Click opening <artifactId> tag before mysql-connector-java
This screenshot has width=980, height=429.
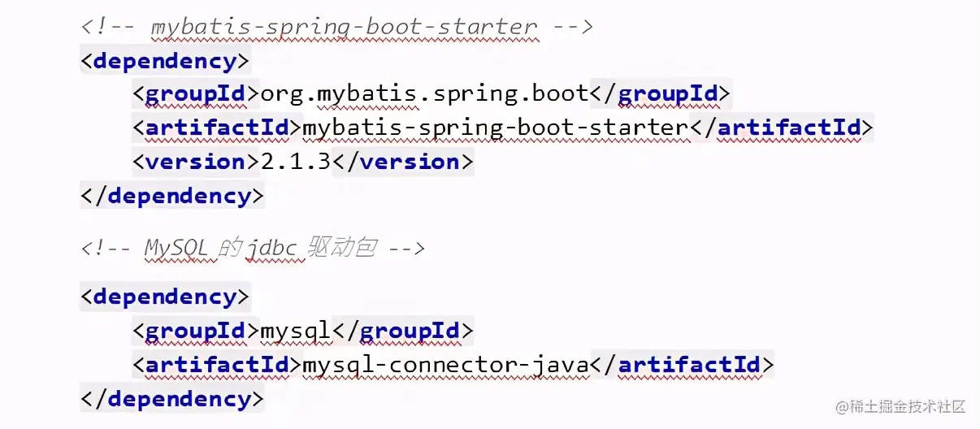pos(217,366)
